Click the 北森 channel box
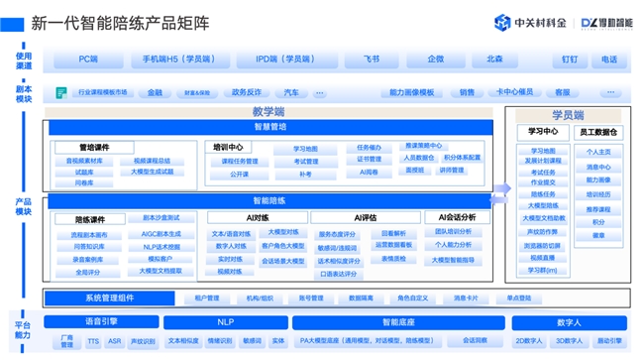The height and width of the screenshot is (360, 644). [494, 60]
